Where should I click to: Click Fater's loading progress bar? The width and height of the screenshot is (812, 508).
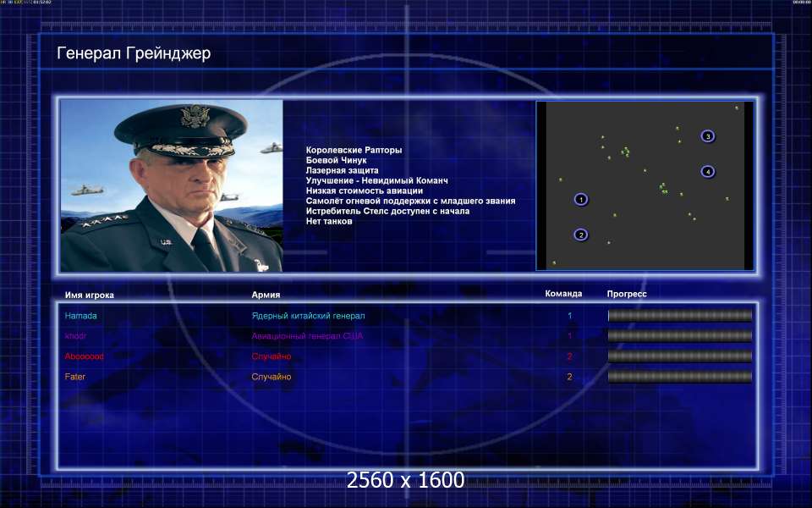click(679, 377)
